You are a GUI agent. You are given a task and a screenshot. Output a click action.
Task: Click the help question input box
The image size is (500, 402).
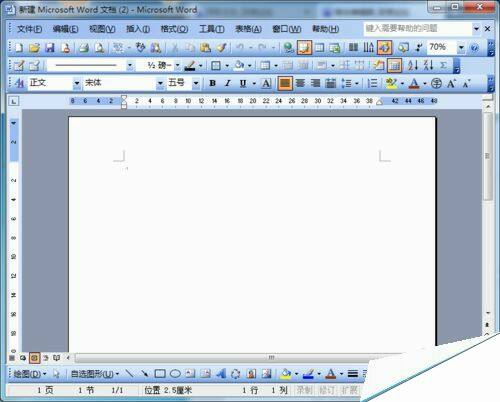pos(418,29)
